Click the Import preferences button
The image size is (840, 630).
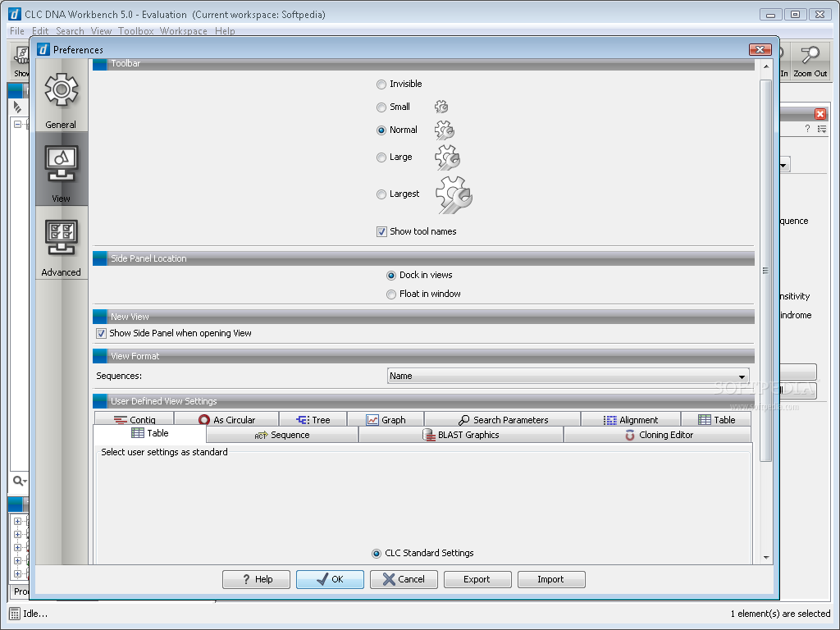point(551,579)
